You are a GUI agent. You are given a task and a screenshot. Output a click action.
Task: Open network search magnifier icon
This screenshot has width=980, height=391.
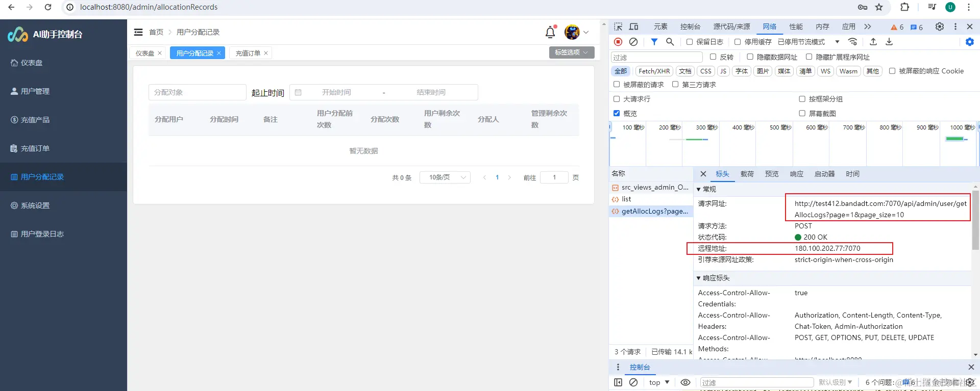(670, 42)
